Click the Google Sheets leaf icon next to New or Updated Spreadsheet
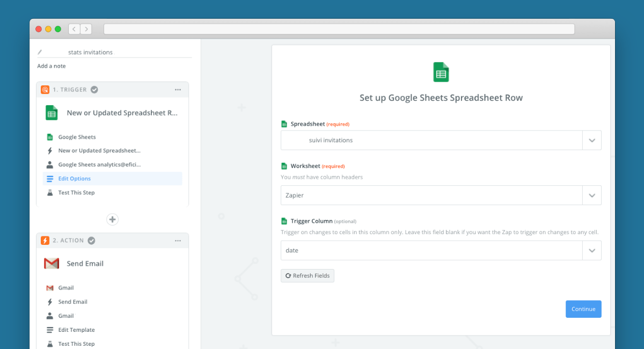 (50, 137)
